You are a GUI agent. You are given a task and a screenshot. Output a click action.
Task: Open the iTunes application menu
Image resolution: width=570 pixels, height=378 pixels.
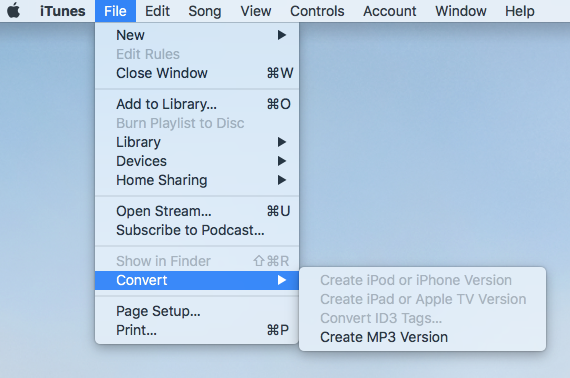pyautogui.click(x=63, y=11)
